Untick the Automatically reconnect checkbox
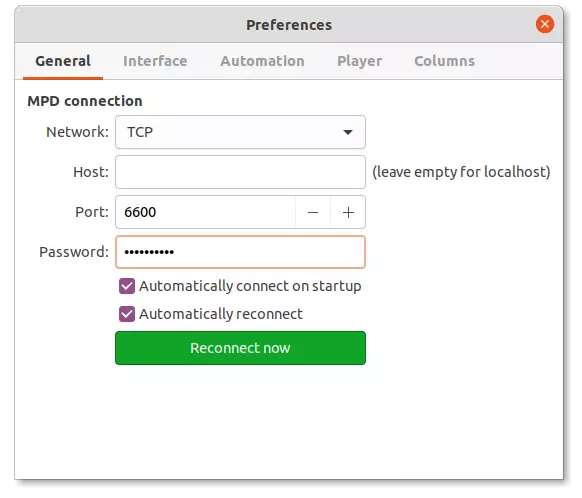 pos(127,314)
